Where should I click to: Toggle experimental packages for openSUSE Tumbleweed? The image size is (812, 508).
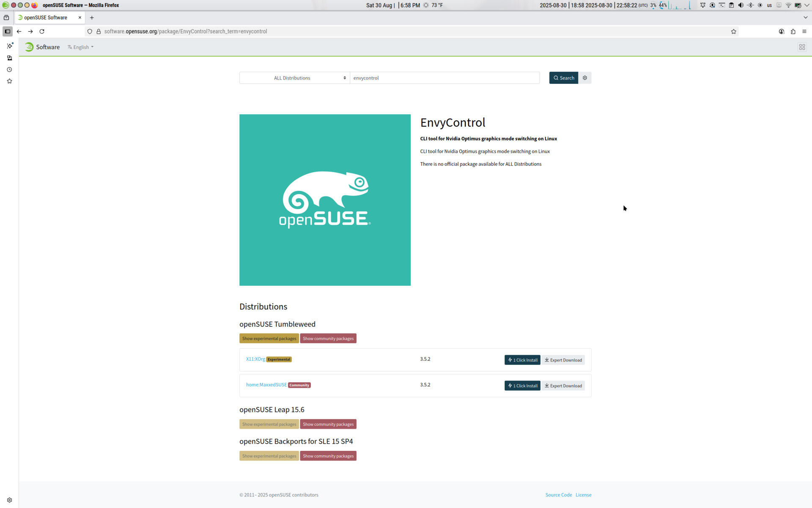pyautogui.click(x=269, y=338)
